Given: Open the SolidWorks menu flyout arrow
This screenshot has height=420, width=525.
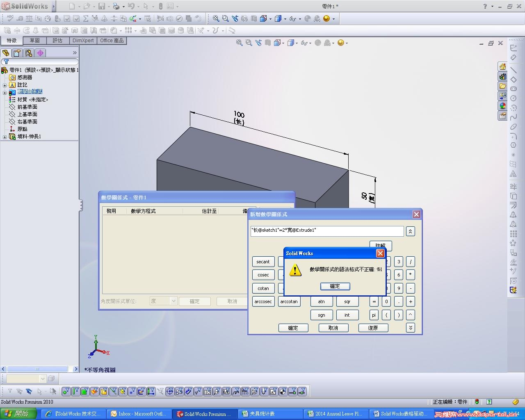Looking at the screenshot, I should (x=53, y=6).
